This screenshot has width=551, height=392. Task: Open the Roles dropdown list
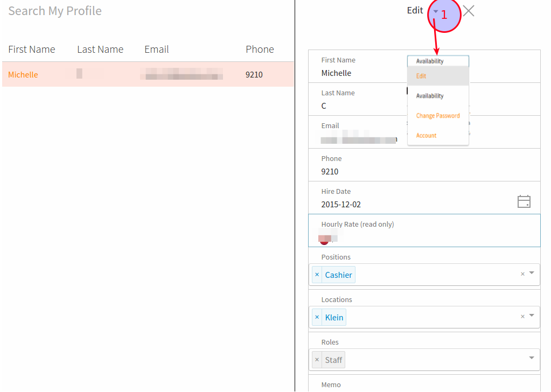point(532,358)
